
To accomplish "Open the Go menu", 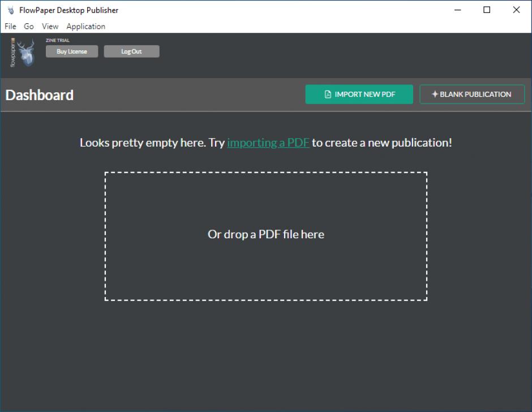I will [x=29, y=26].
